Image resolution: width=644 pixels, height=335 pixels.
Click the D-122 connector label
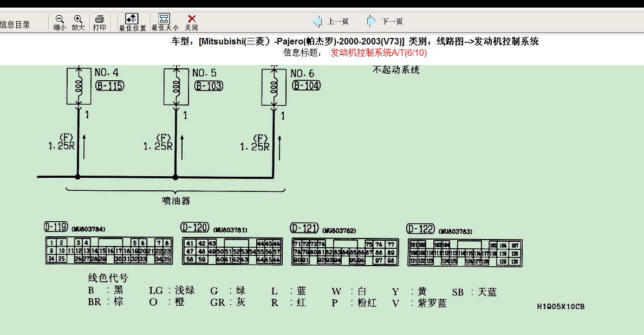pyautogui.click(x=420, y=229)
